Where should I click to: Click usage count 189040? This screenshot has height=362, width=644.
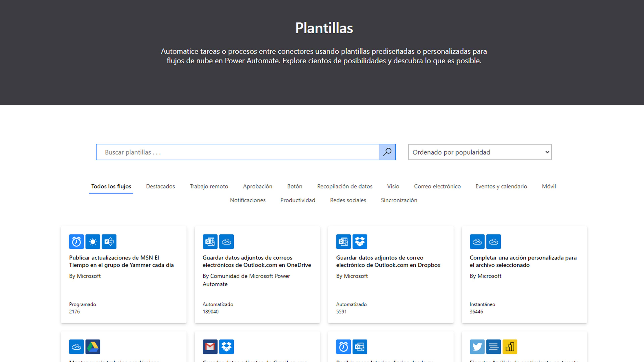point(210,312)
